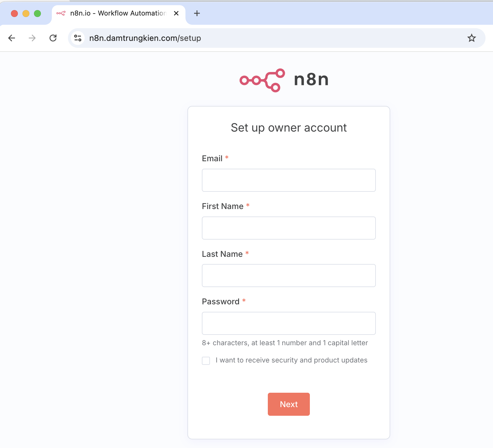Click the green macOS fullscreen window button

click(x=37, y=14)
